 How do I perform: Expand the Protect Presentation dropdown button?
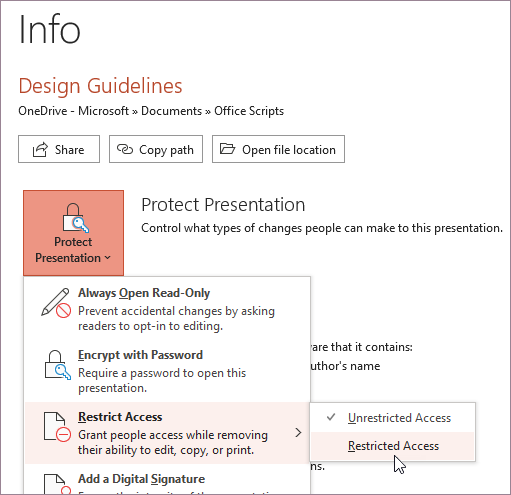pos(73,233)
